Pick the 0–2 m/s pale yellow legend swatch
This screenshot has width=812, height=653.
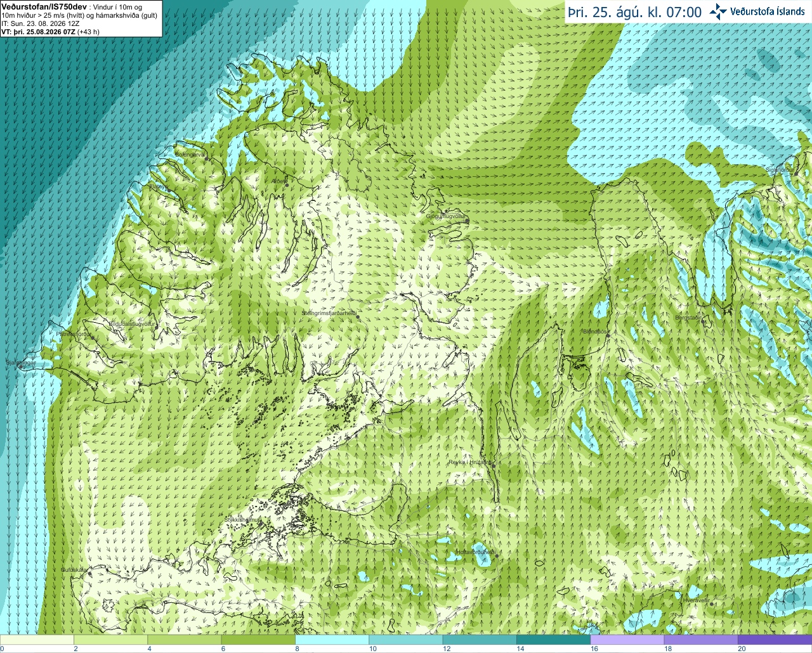click(37, 640)
